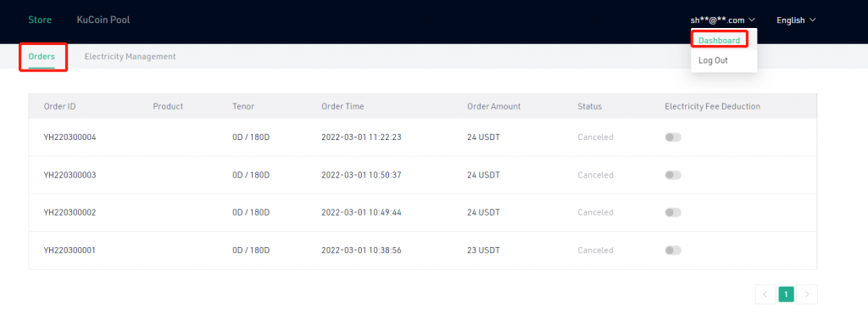Select page number 1
This screenshot has width=868, height=314.
point(786,294)
